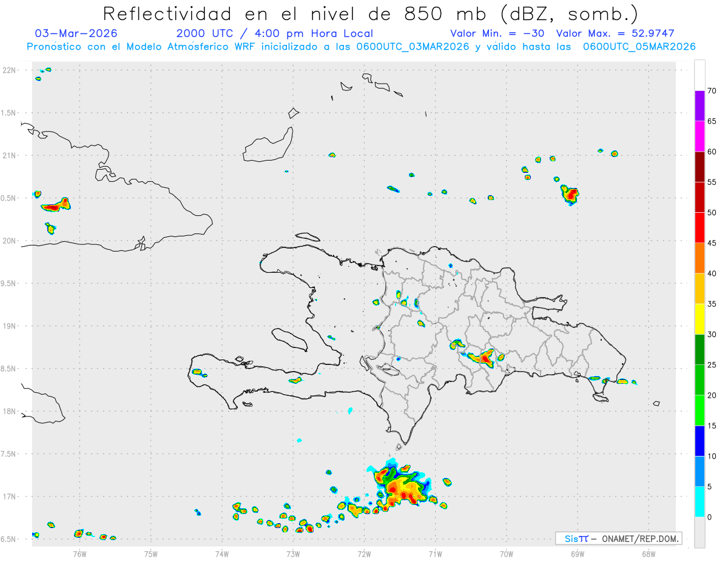Screen dimensions: 728x562
Task: Click the red reflectivity cell near 69W 20.5N
Action: (x=570, y=195)
